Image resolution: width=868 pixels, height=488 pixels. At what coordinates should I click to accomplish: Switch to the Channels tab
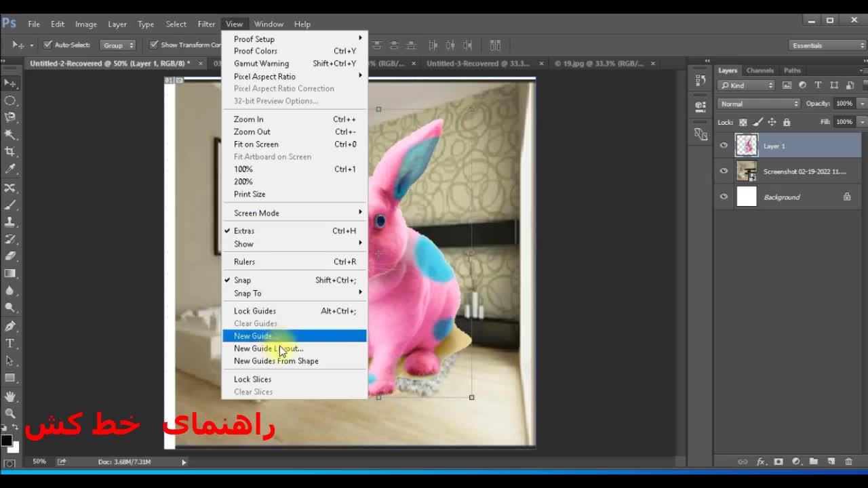759,70
